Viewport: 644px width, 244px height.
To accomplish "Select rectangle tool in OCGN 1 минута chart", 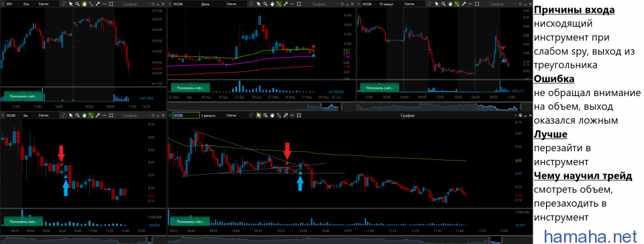I will point(299,115).
